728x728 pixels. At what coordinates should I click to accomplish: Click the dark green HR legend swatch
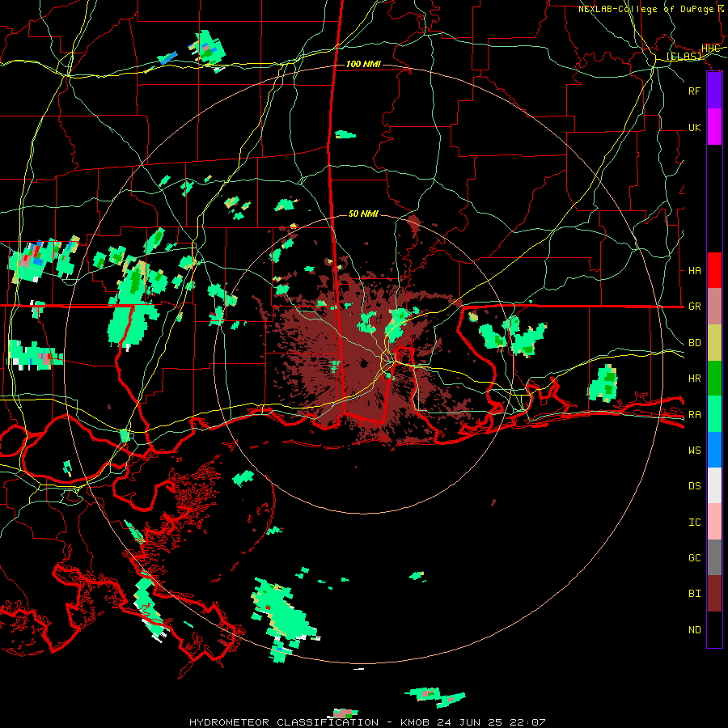click(x=714, y=379)
